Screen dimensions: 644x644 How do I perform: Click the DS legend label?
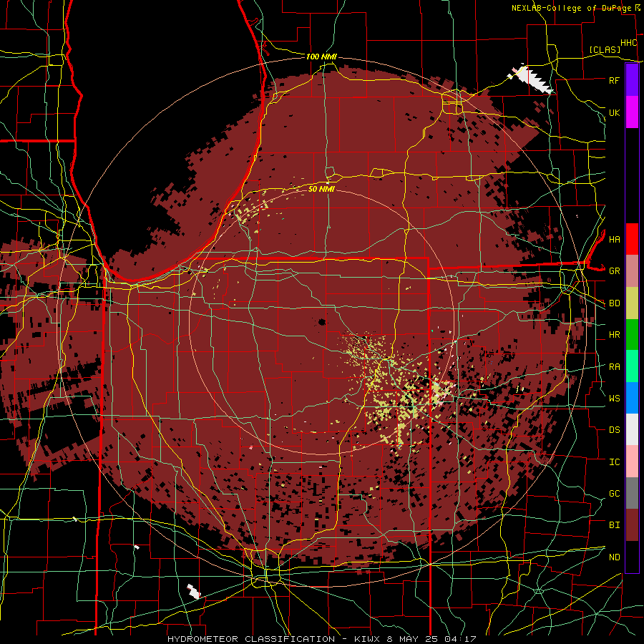tap(614, 430)
